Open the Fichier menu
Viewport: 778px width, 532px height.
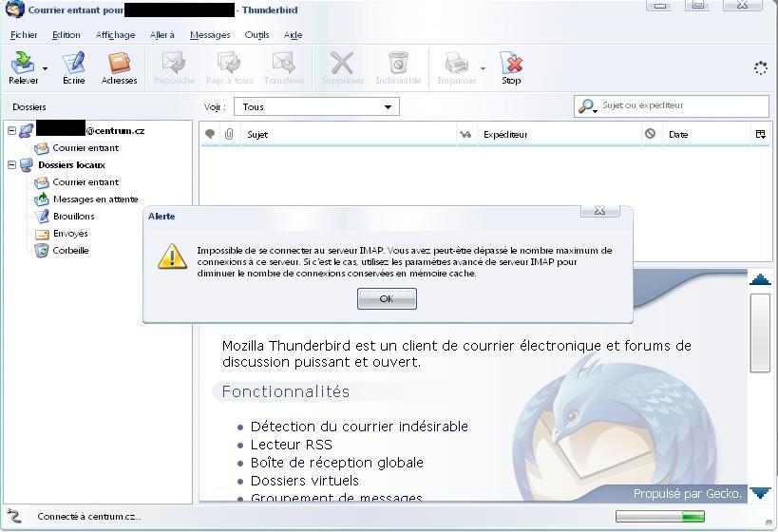[24, 35]
